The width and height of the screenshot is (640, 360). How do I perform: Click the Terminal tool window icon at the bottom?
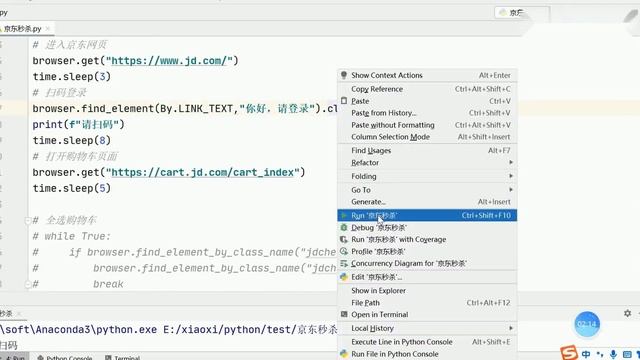108,358
